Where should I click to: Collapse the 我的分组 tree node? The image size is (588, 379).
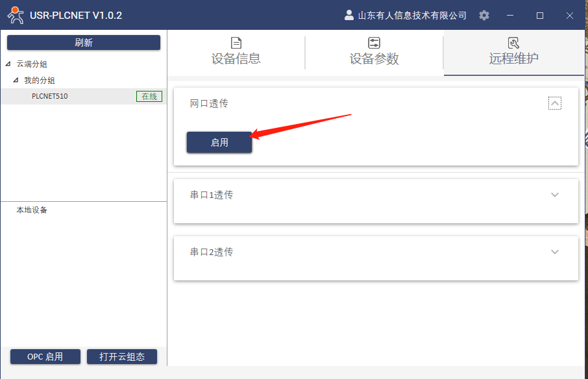tap(16, 80)
